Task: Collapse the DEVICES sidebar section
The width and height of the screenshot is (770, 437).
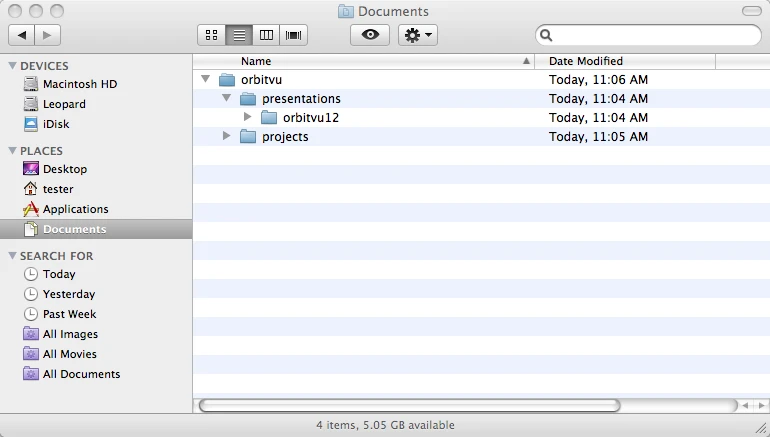Action: coord(13,65)
